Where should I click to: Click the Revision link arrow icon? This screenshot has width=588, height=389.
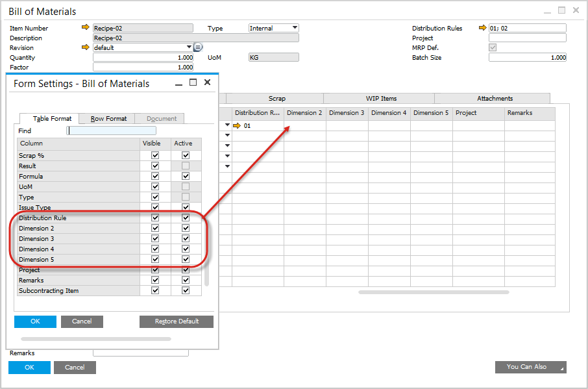click(85, 47)
